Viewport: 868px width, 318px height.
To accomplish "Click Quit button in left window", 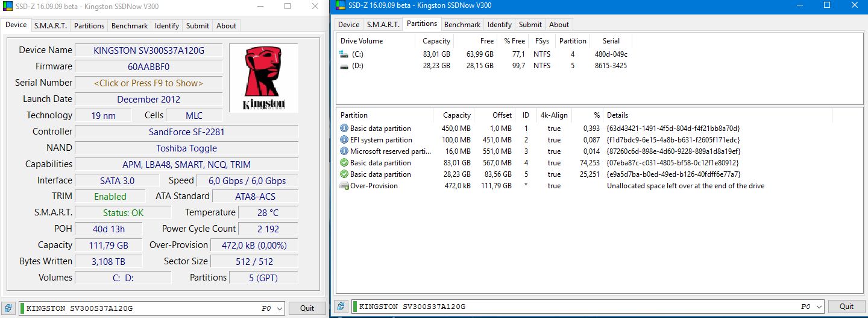I will (x=307, y=308).
